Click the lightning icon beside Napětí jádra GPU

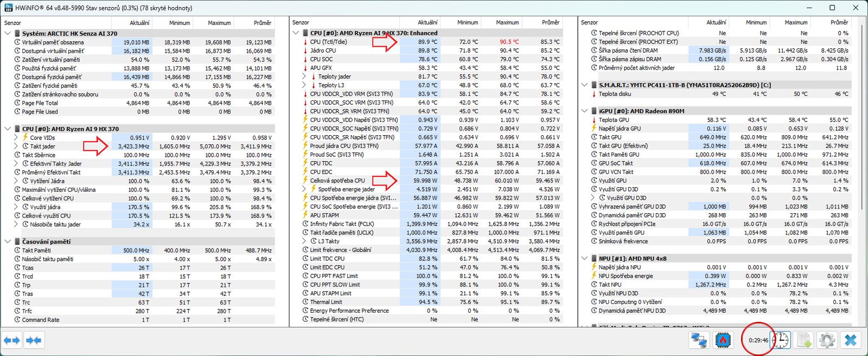594,129
